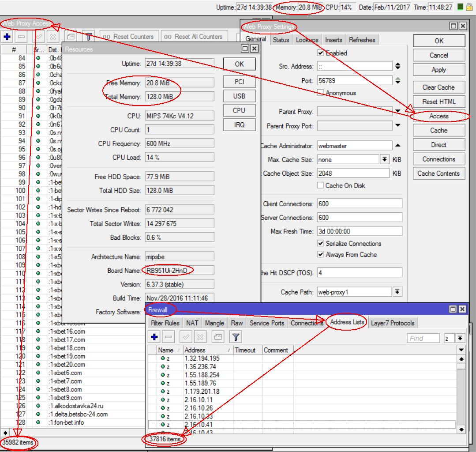The height and width of the screenshot is (452, 476).
Task: Click the filter funnel icon in Web Proxy Access
Action: click(x=89, y=37)
